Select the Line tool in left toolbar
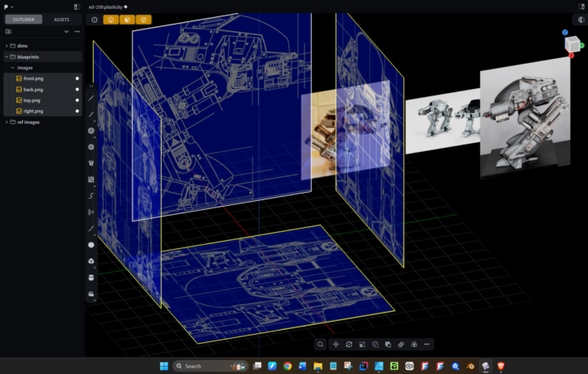 coord(91,98)
